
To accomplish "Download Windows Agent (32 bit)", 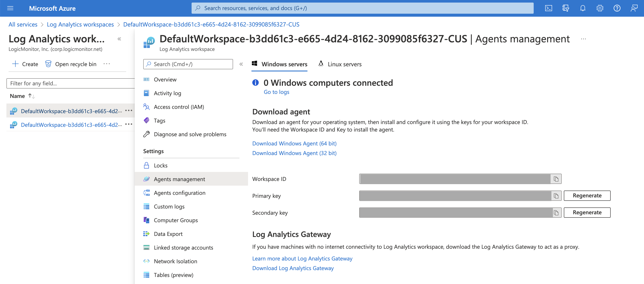I will (294, 153).
